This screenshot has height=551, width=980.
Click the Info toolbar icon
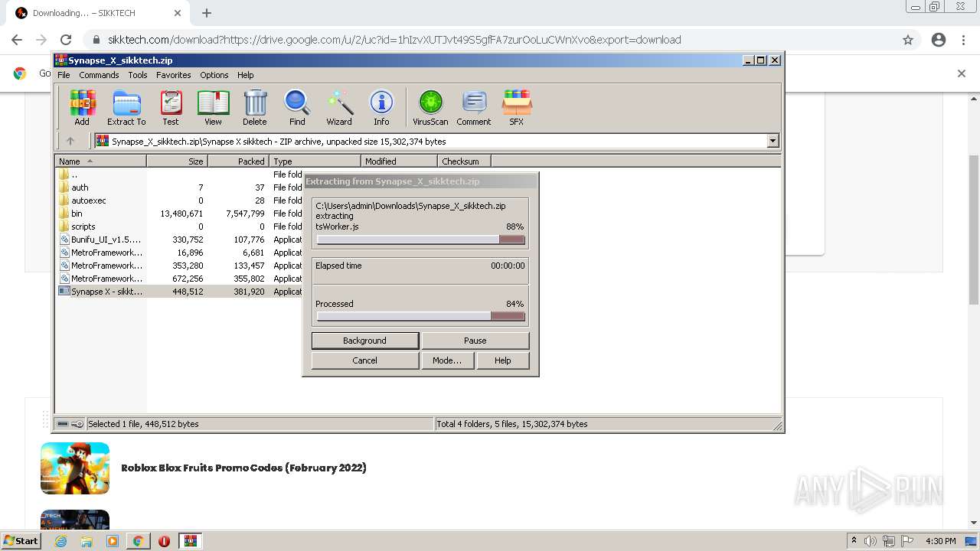point(381,108)
